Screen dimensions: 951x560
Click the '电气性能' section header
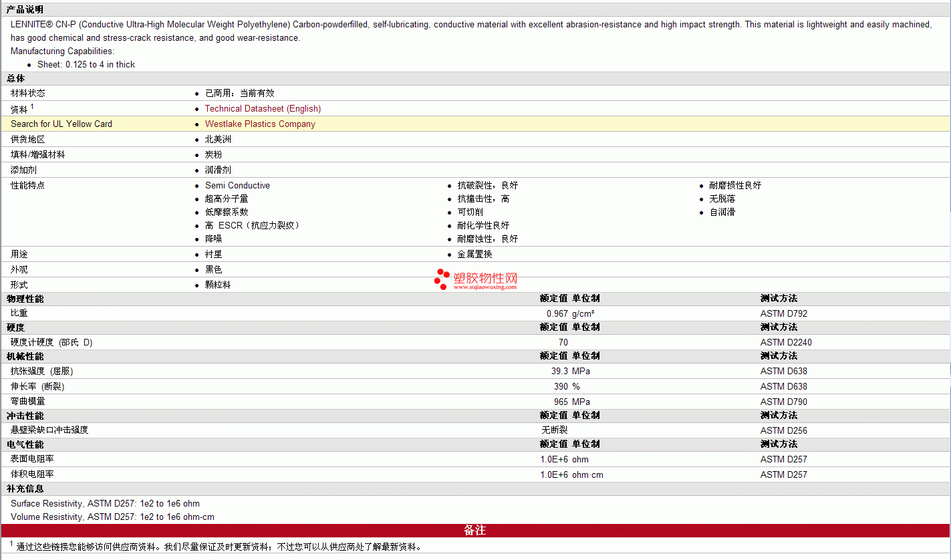[25, 444]
